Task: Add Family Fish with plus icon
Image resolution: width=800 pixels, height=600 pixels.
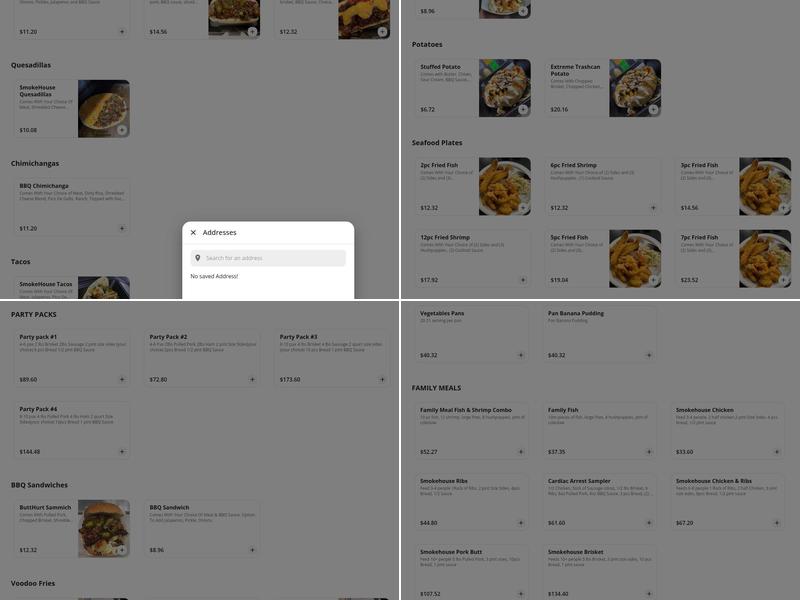Action: [648, 452]
